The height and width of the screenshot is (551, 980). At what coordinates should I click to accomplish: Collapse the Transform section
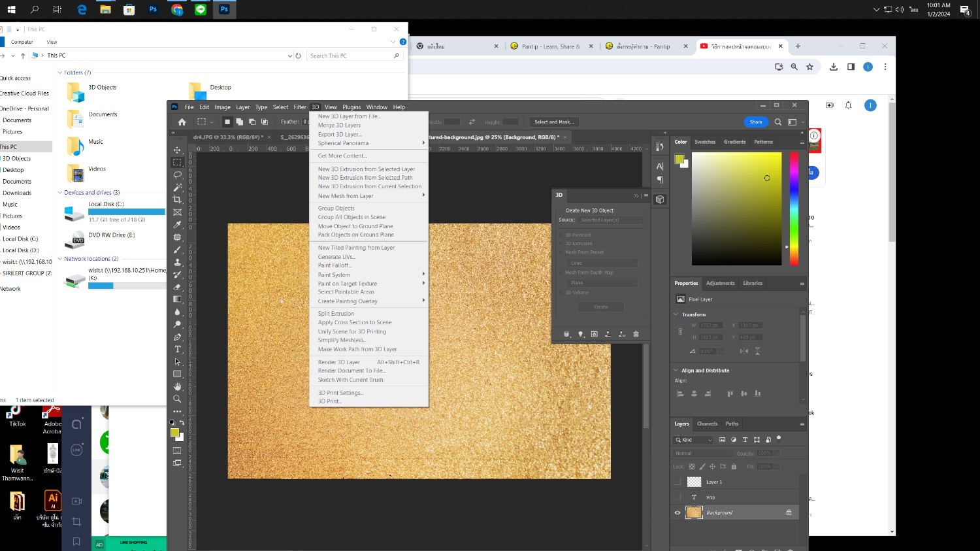click(x=676, y=314)
